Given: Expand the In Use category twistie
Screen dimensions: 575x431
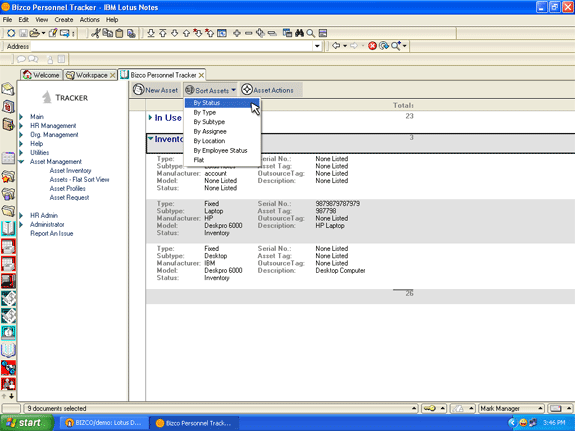Looking at the screenshot, I should coord(150,117).
